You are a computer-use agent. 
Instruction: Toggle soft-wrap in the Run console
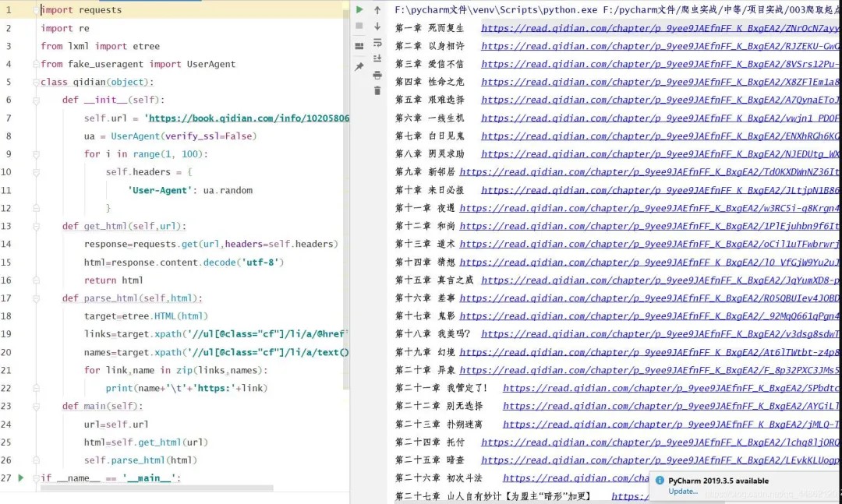[377, 42]
